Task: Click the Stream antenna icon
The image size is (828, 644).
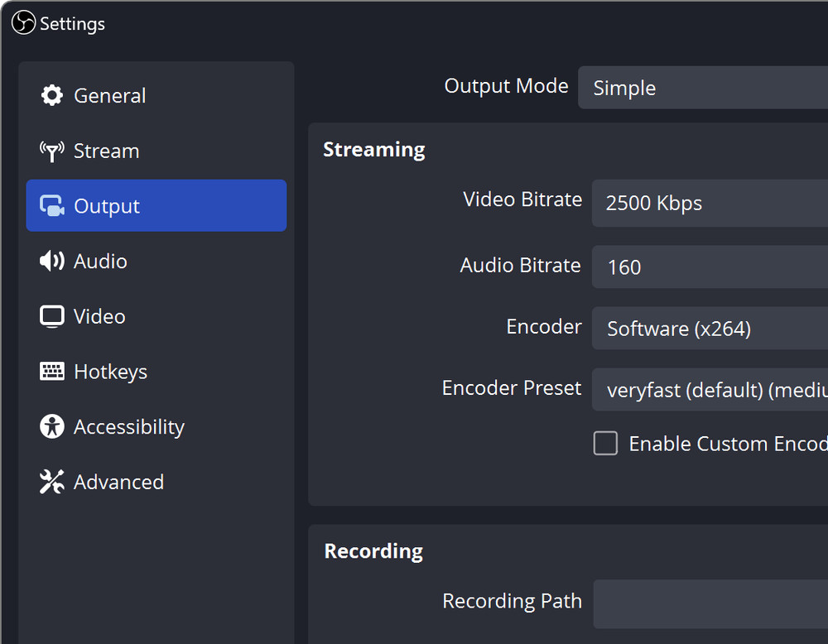Action: [x=51, y=151]
